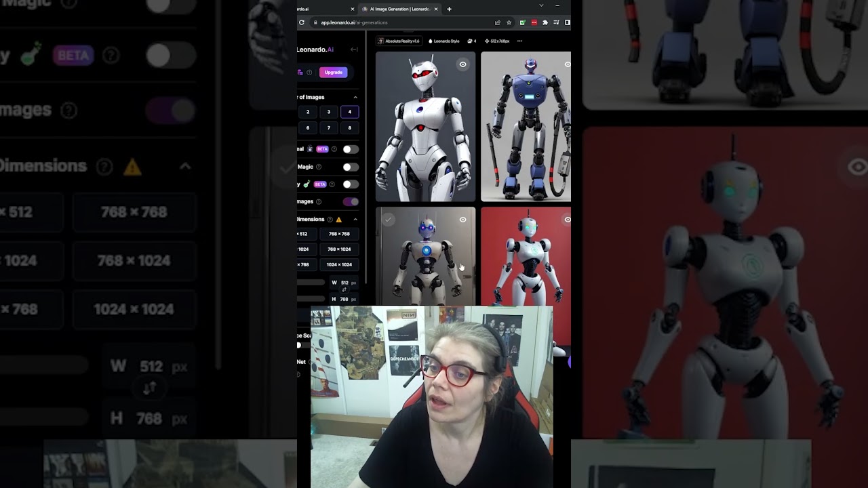Open browser tab search chevron
868x488 pixels.
tap(541, 5)
